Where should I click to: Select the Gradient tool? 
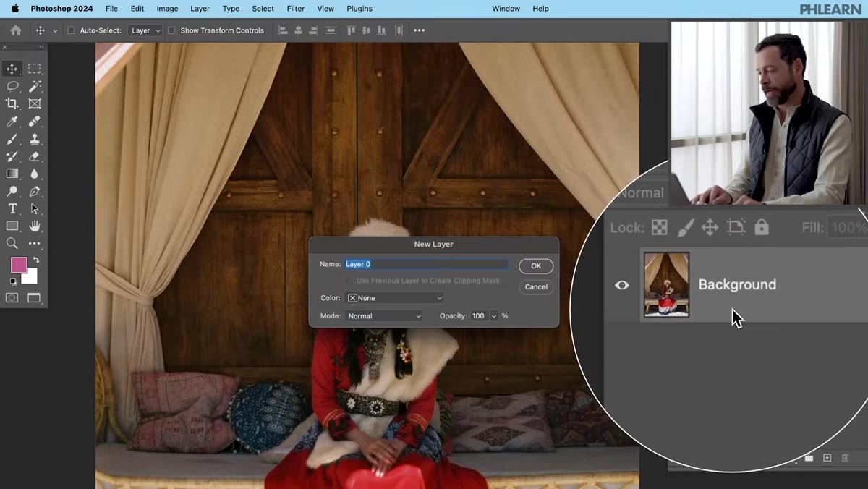coord(12,174)
